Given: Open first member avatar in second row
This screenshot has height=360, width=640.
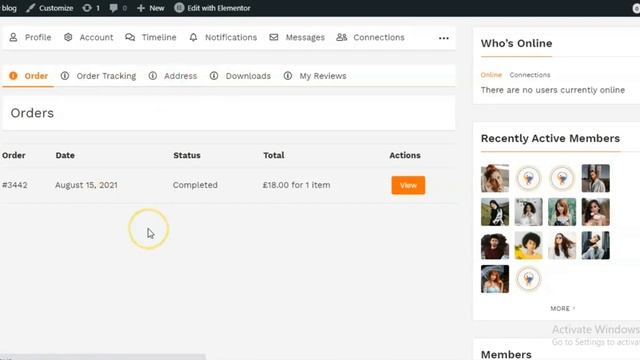Looking at the screenshot, I should tap(495, 212).
